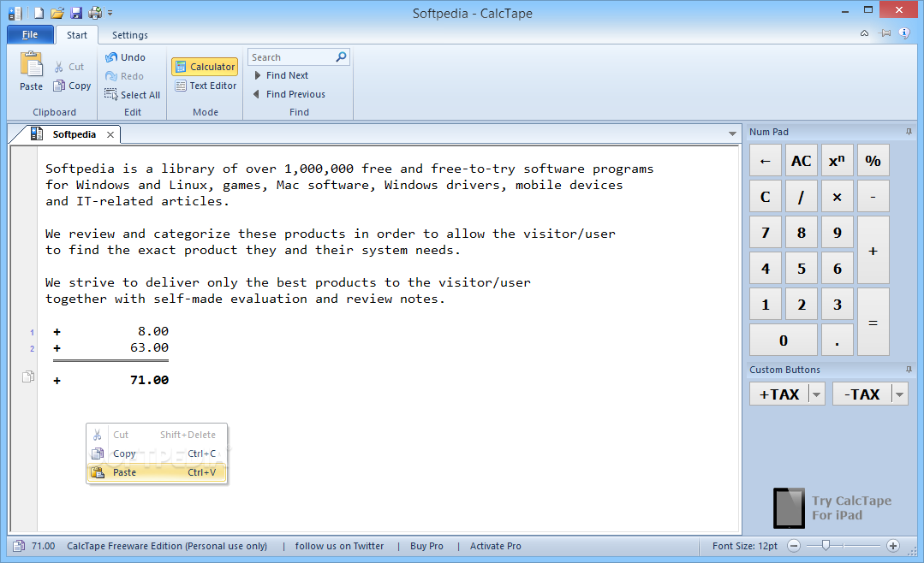Click the +TAX custom button
This screenshot has width=924, height=563.
(779, 394)
